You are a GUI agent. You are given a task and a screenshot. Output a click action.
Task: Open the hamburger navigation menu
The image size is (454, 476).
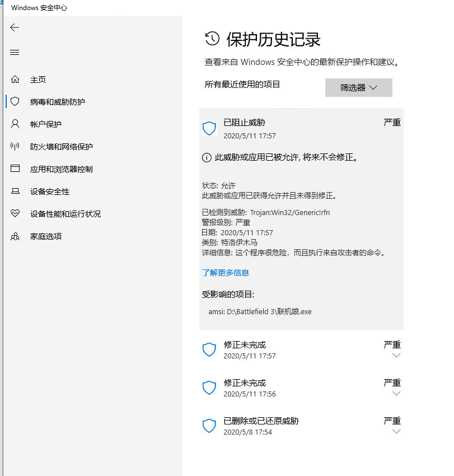coord(14,52)
